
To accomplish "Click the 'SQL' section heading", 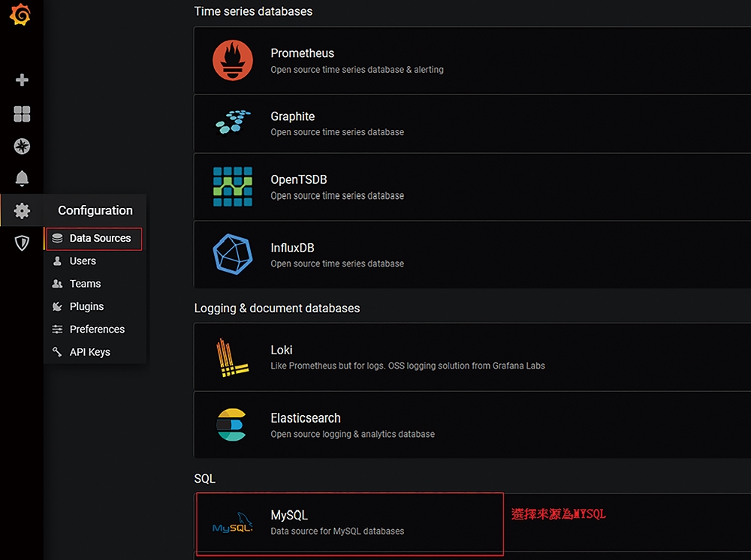I will click(204, 479).
